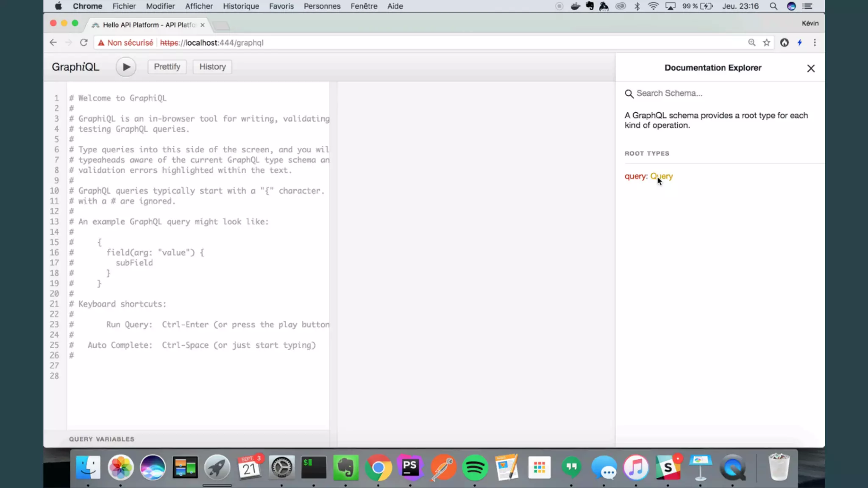Open Notification Center list icon
This screenshot has height=488, width=868.
[807, 6]
